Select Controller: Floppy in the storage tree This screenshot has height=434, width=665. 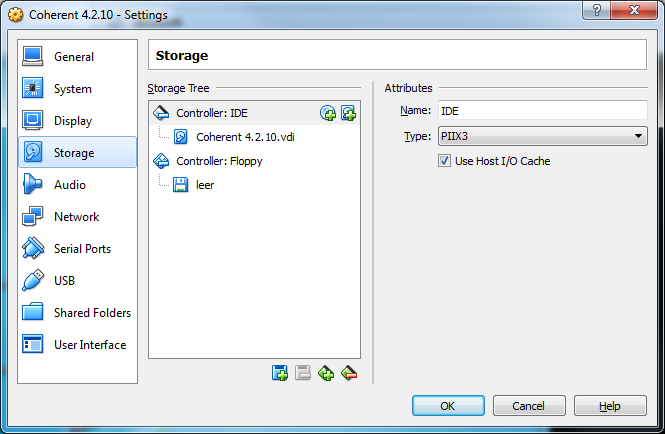point(219,161)
